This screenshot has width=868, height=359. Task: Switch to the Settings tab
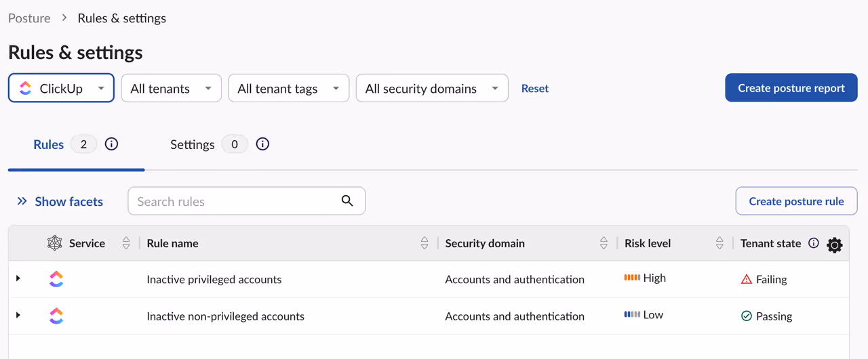pyautogui.click(x=193, y=144)
